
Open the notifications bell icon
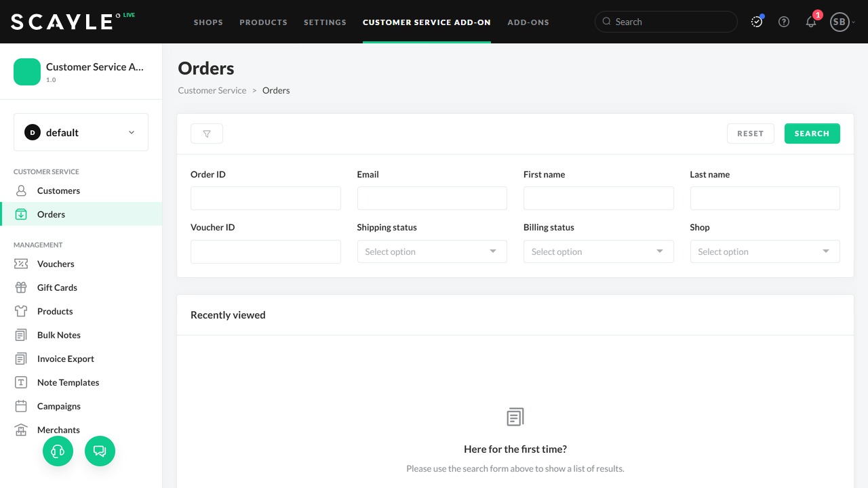pos(811,22)
